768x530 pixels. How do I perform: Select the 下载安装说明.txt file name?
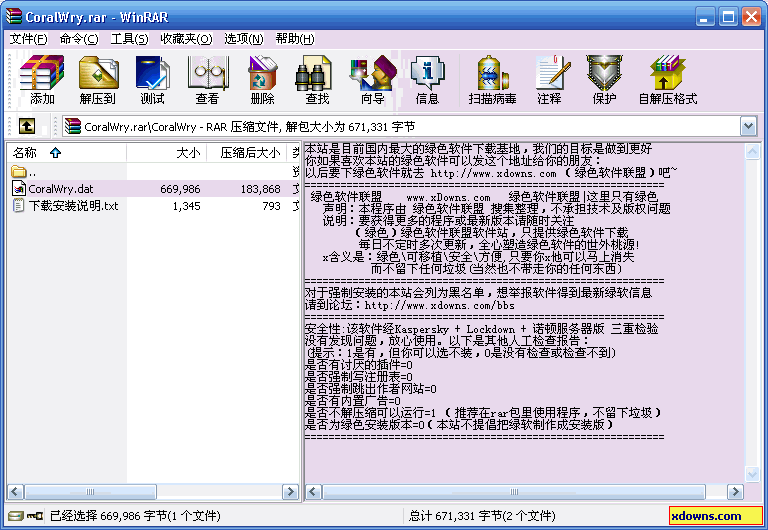point(73,206)
